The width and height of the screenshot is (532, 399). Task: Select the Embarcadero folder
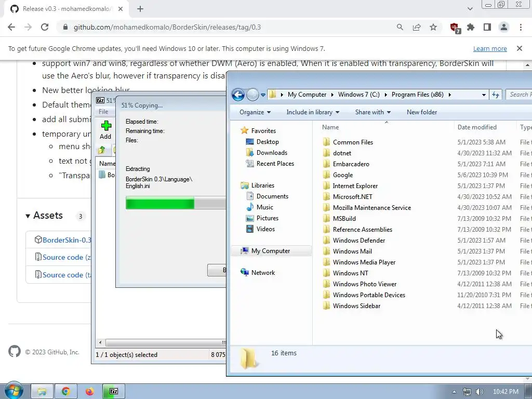click(351, 164)
